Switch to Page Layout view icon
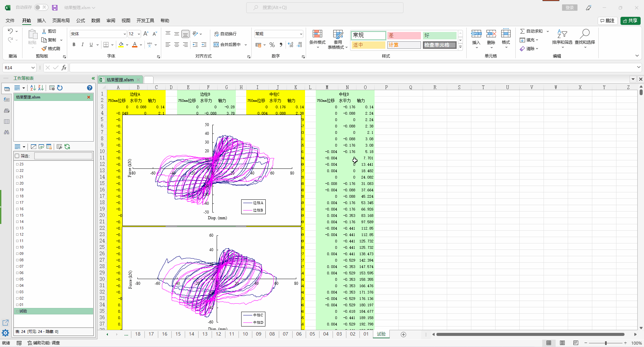 (x=562, y=343)
